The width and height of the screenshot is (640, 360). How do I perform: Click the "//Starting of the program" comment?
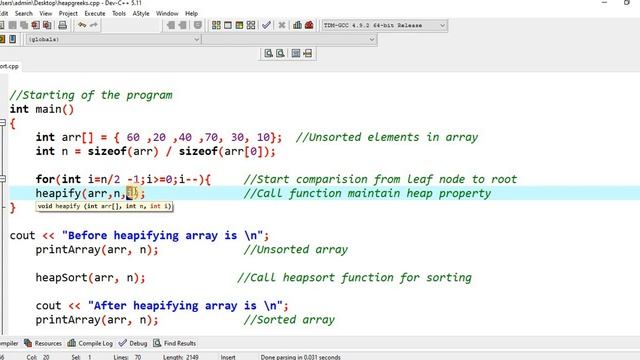coord(91,95)
